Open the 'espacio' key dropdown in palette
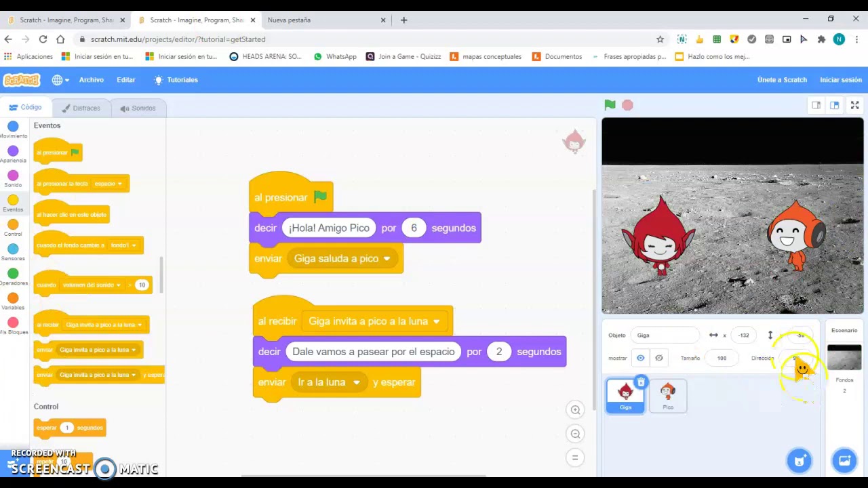The image size is (868, 488). click(108, 184)
